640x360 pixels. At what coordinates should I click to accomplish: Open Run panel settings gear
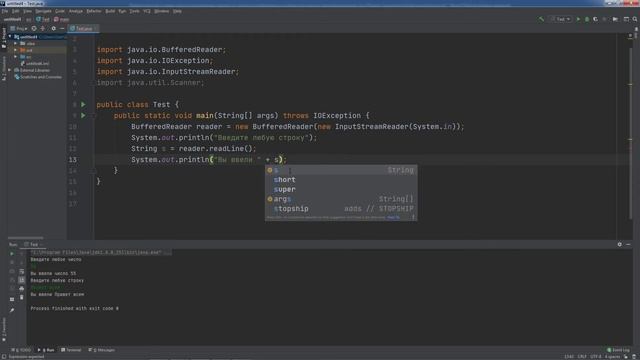click(x=620, y=244)
